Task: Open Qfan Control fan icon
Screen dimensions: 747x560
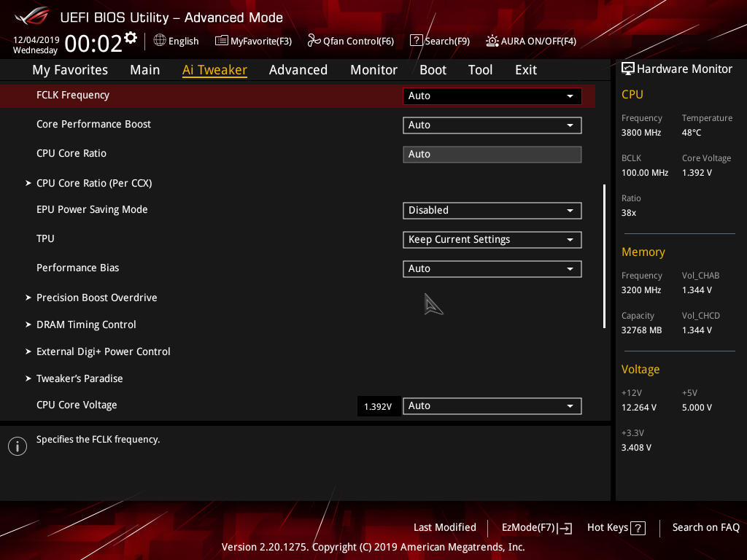Action: (x=314, y=41)
